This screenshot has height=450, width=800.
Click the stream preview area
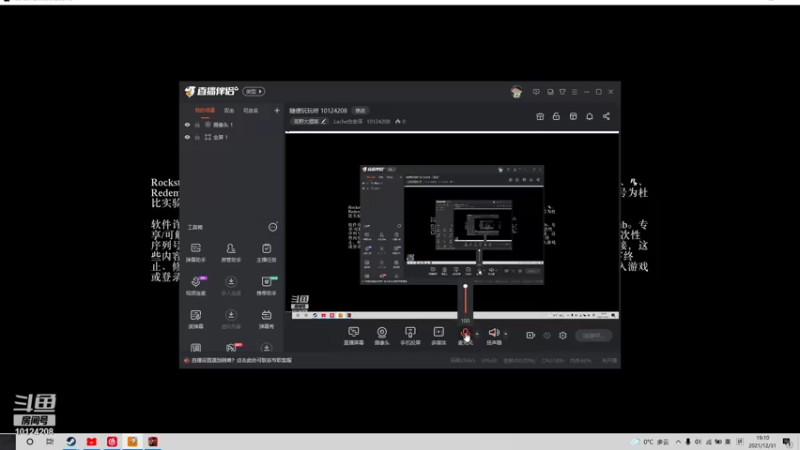(x=452, y=227)
